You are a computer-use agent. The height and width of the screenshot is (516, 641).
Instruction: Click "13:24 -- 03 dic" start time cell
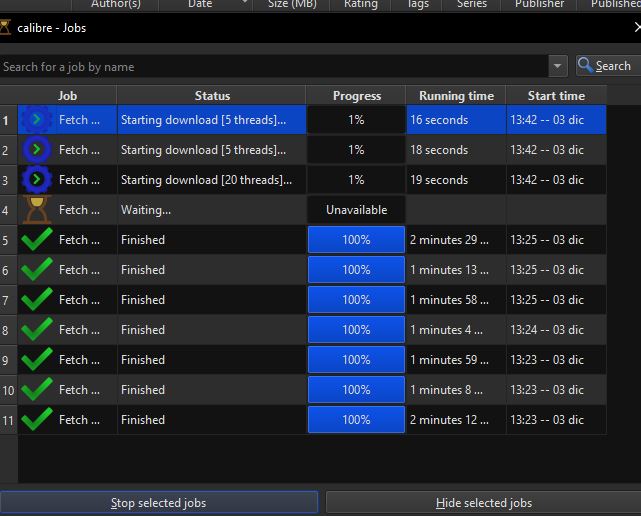556,330
